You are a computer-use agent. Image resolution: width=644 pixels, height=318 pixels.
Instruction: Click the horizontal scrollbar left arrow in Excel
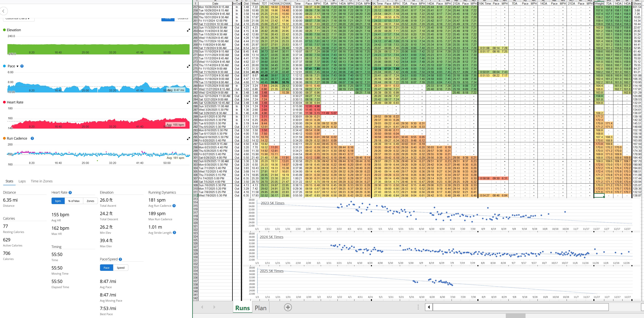point(429,307)
